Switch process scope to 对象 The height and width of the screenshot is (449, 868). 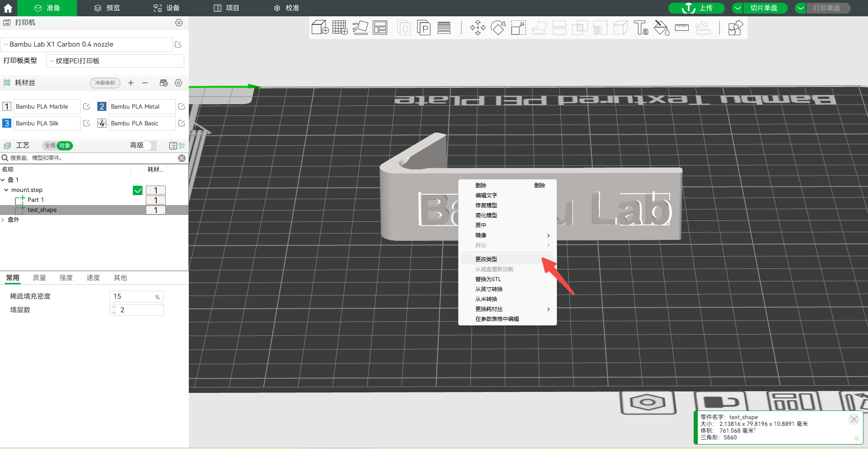65,145
